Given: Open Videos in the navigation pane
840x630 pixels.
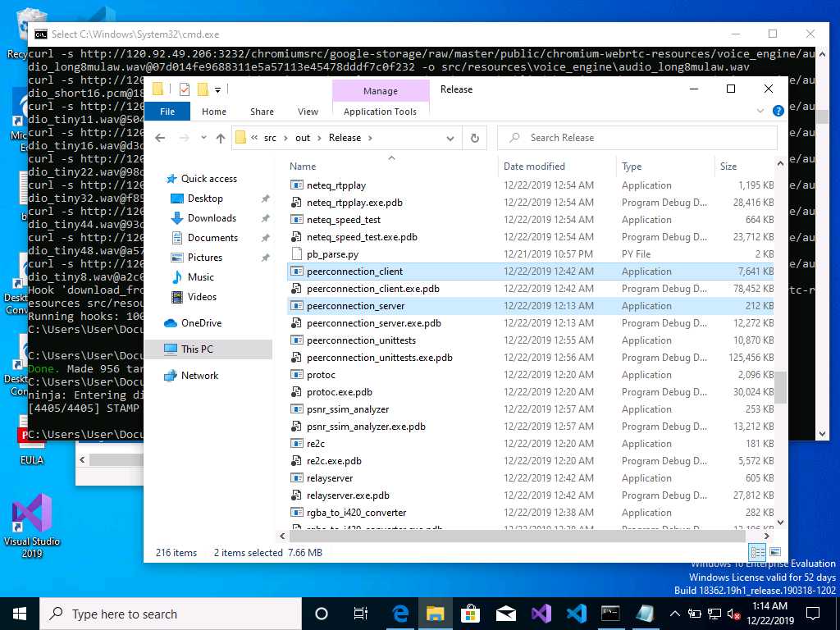Looking at the screenshot, I should coord(202,297).
